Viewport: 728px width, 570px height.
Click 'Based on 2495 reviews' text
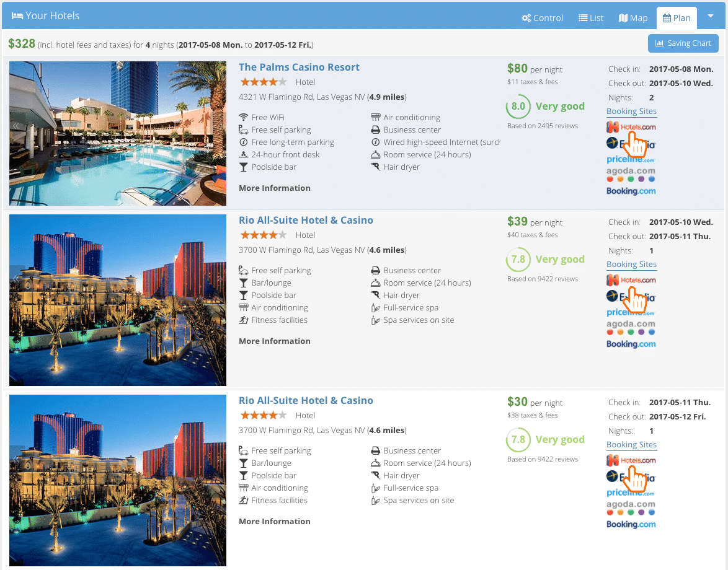tap(543, 126)
